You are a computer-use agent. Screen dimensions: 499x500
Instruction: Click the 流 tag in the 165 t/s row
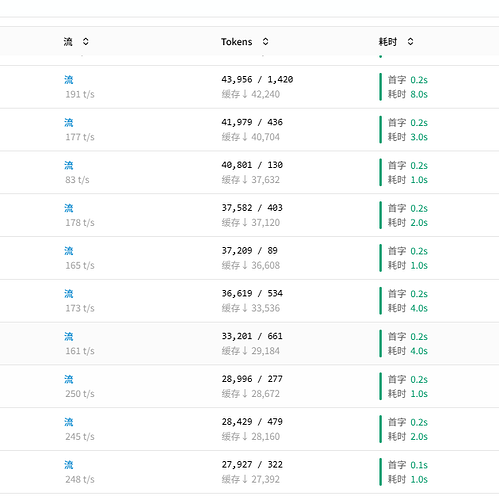tap(69, 251)
